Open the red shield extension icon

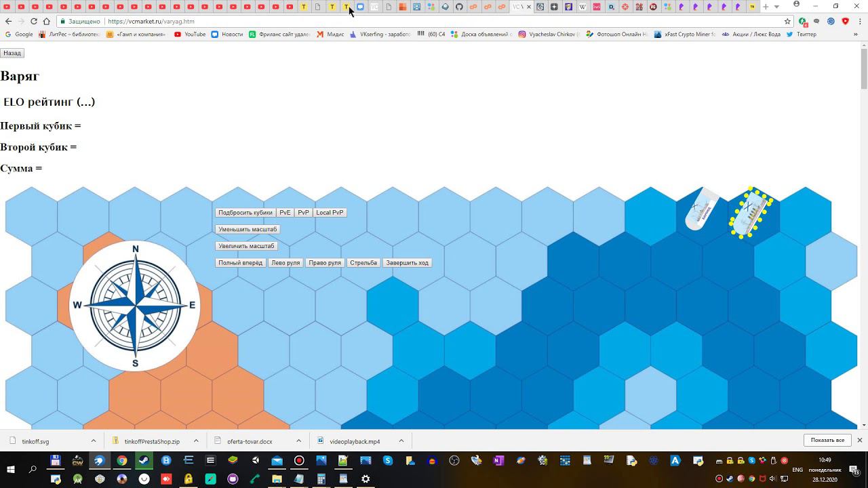point(845,21)
